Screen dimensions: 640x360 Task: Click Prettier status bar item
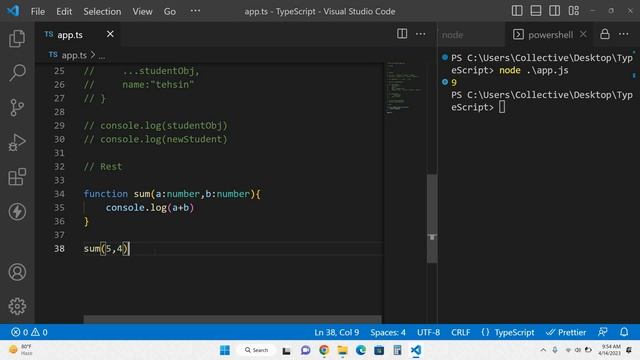(x=566, y=332)
